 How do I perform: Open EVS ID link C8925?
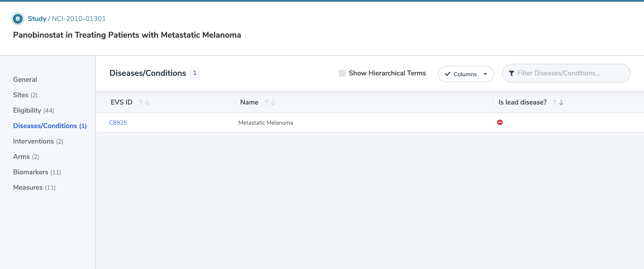pos(118,123)
